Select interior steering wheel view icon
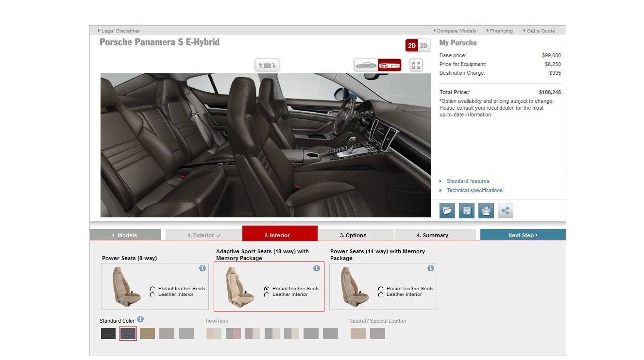The height and width of the screenshot is (360, 644). (x=390, y=65)
